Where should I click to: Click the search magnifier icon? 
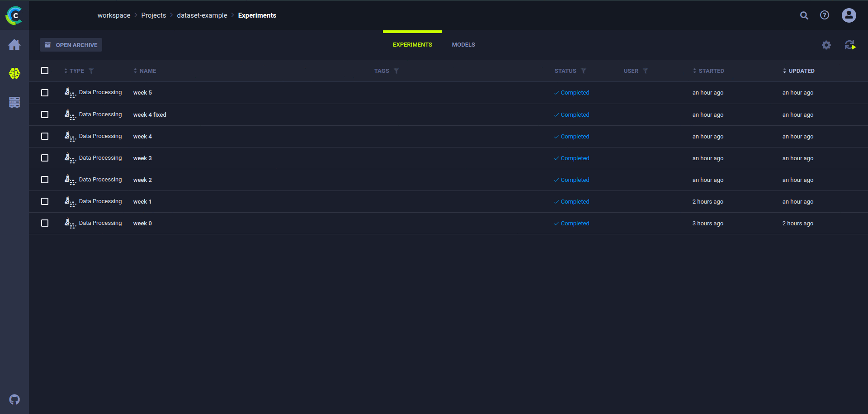(x=804, y=15)
